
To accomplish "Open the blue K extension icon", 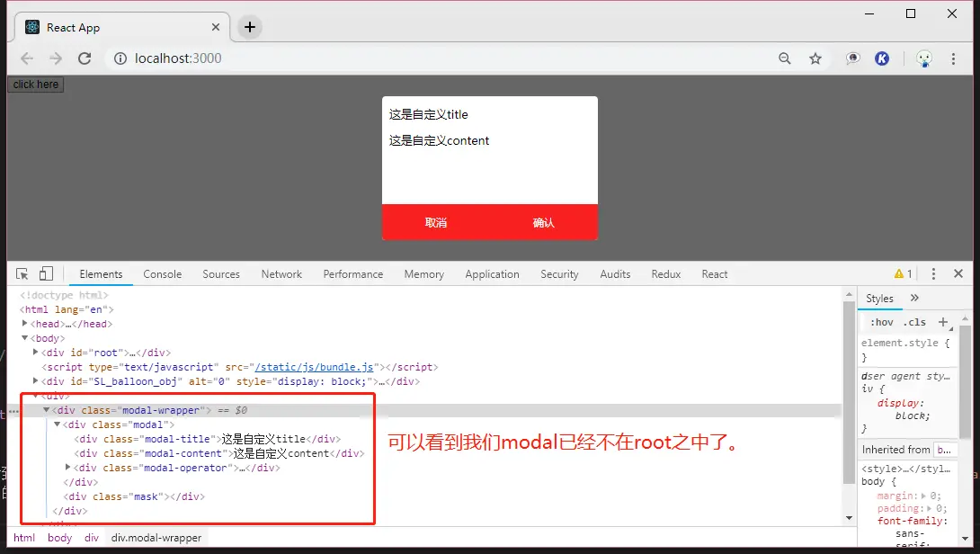I will [x=882, y=58].
